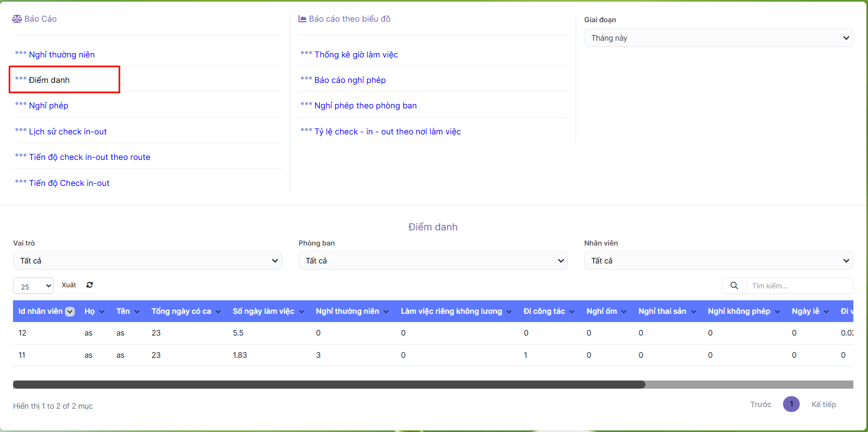Click the sort chevron on Họ column

(102, 312)
